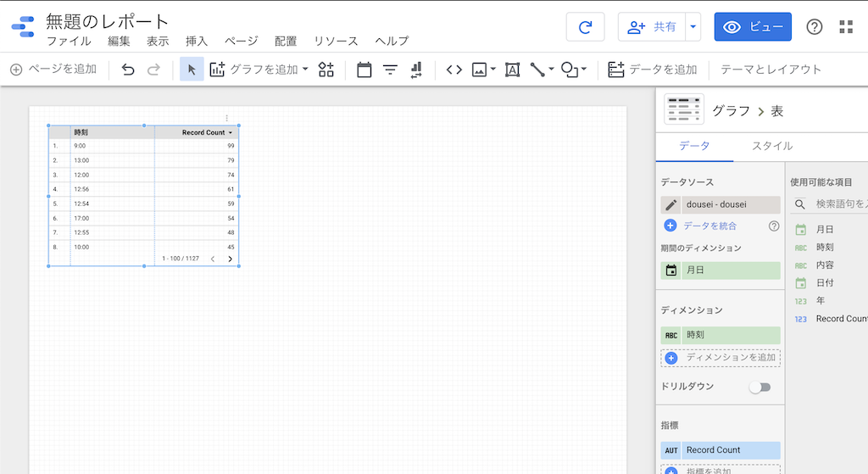Click the pencil edit data source icon
Viewport: 868px width, 474px height.
[x=671, y=205]
